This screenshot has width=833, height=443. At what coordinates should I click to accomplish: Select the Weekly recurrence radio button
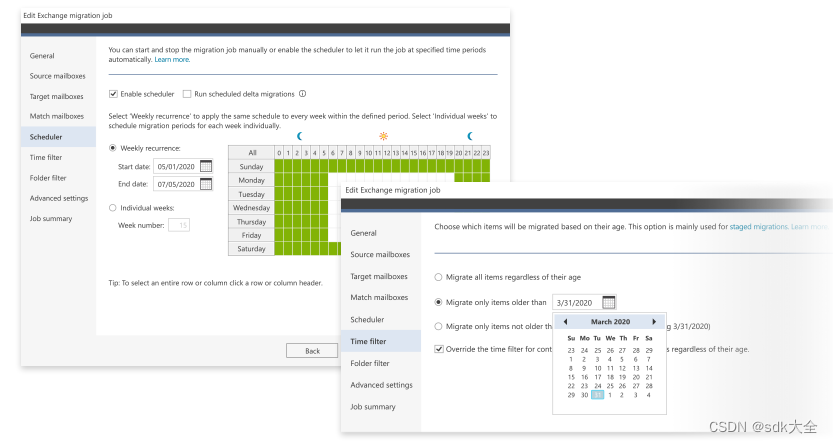pos(113,148)
